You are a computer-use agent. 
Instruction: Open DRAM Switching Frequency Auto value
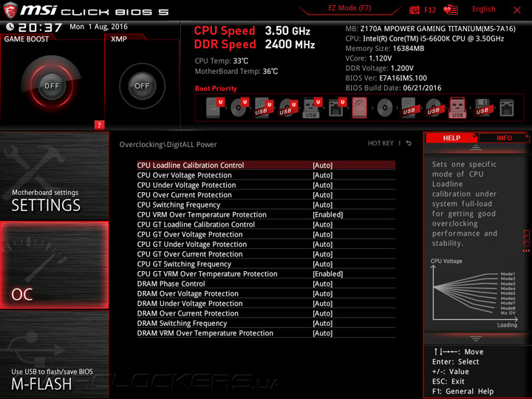tap(323, 324)
